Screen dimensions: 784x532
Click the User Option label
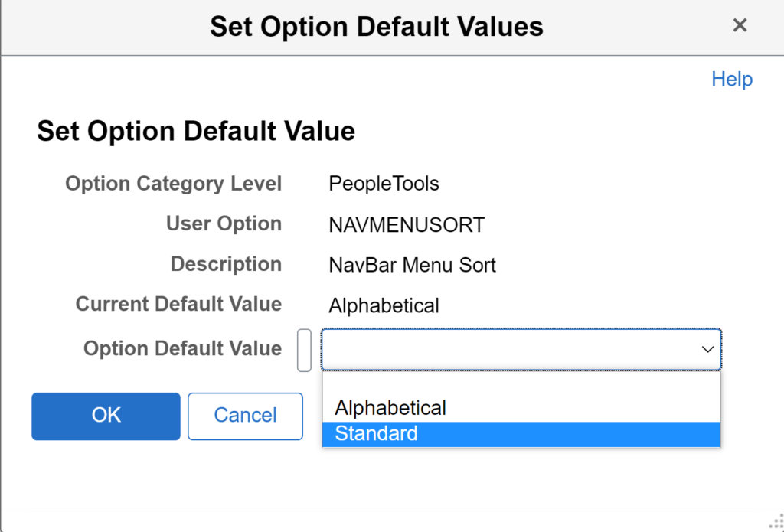pos(224,224)
